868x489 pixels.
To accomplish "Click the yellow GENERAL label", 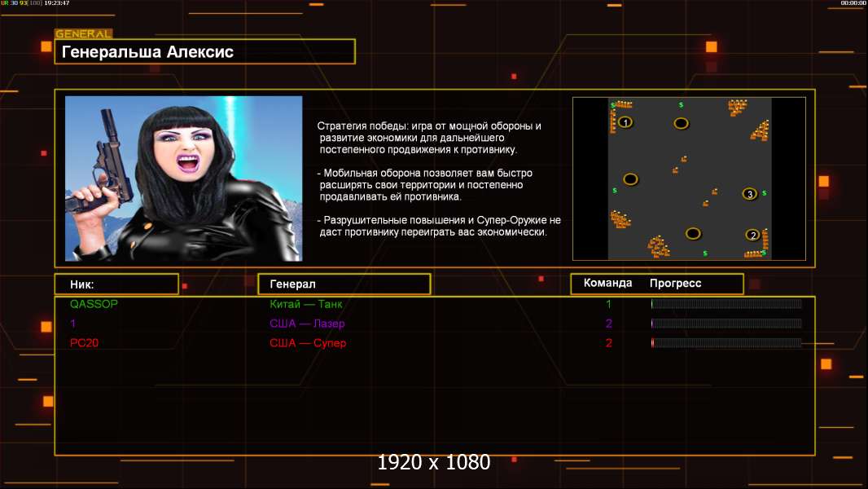I will (x=84, y=33).
